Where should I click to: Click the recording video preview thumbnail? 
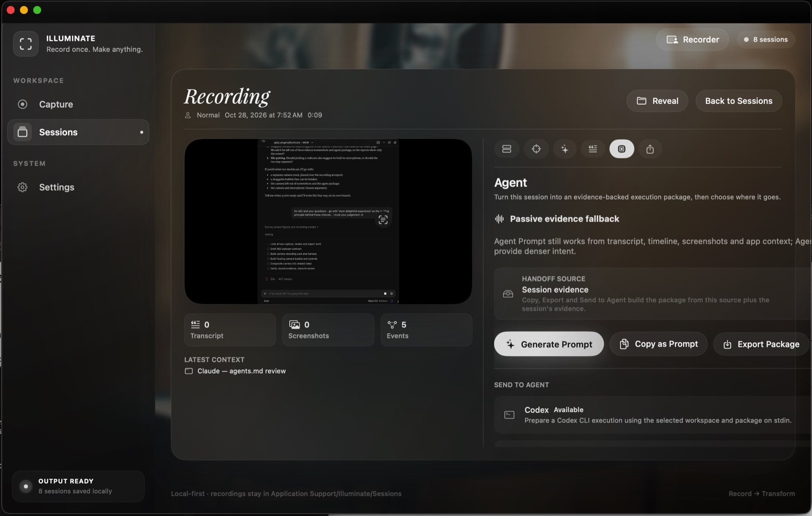[328, 221]
